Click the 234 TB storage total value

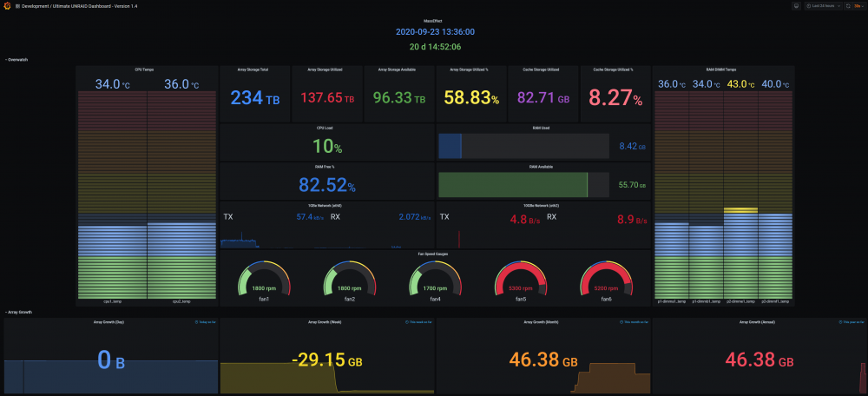(x=255, y=98)
